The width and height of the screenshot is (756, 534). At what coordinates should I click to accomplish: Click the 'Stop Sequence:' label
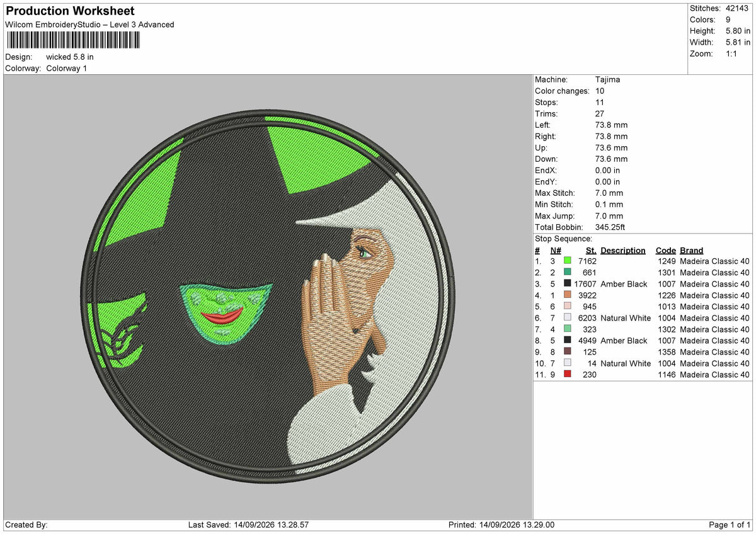pyautogui.click(x=563, y=239)
